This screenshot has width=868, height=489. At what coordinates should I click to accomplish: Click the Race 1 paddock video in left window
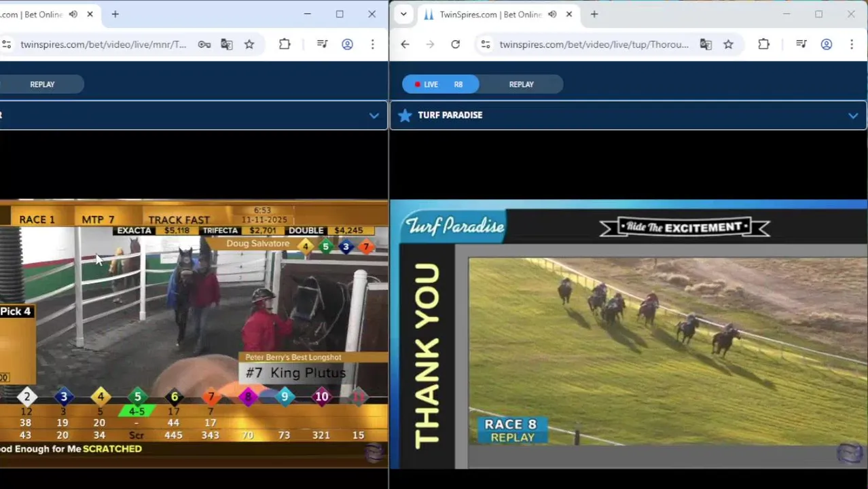194,334
